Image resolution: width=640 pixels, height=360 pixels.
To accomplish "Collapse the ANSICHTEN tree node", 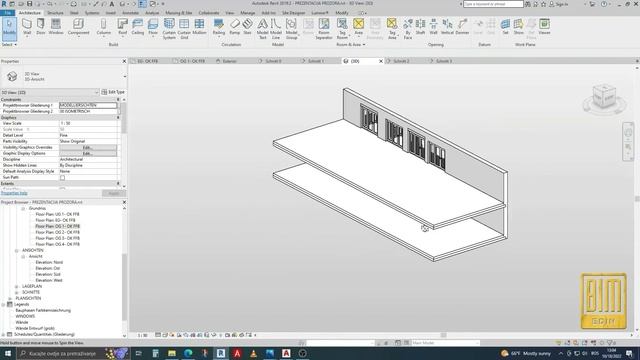I will 17,250.
